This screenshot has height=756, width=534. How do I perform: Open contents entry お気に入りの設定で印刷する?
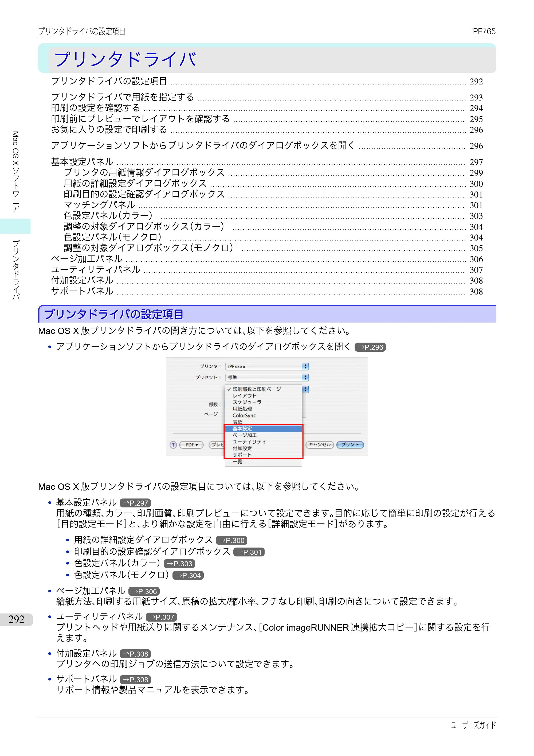click(267, 130)
